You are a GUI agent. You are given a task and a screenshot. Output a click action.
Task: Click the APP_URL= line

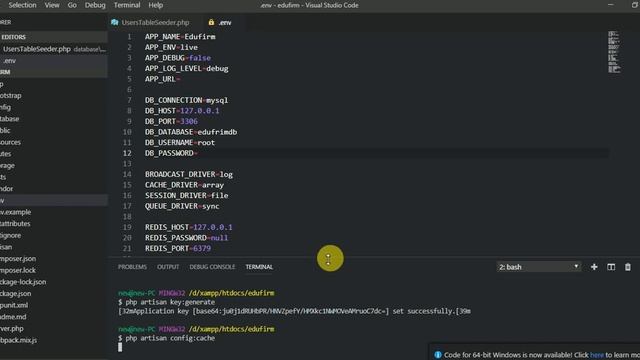coord(162,79)
